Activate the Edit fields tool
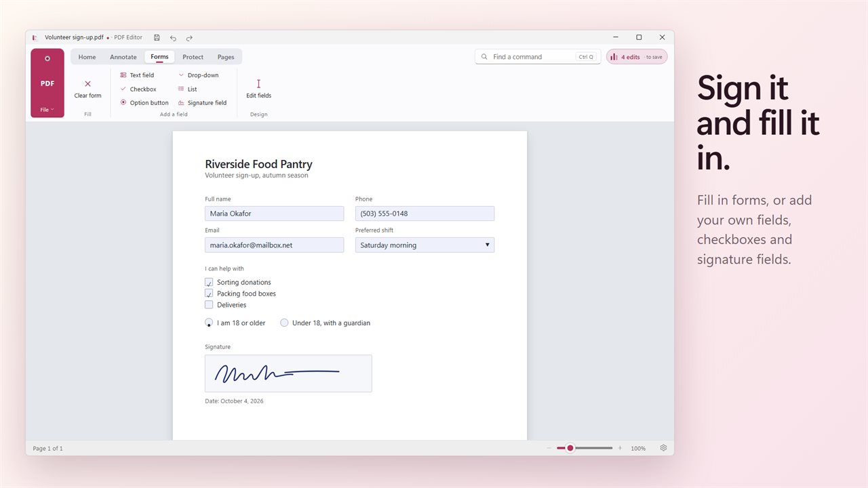This screenshot has width=868, height=488. (258, 89)
